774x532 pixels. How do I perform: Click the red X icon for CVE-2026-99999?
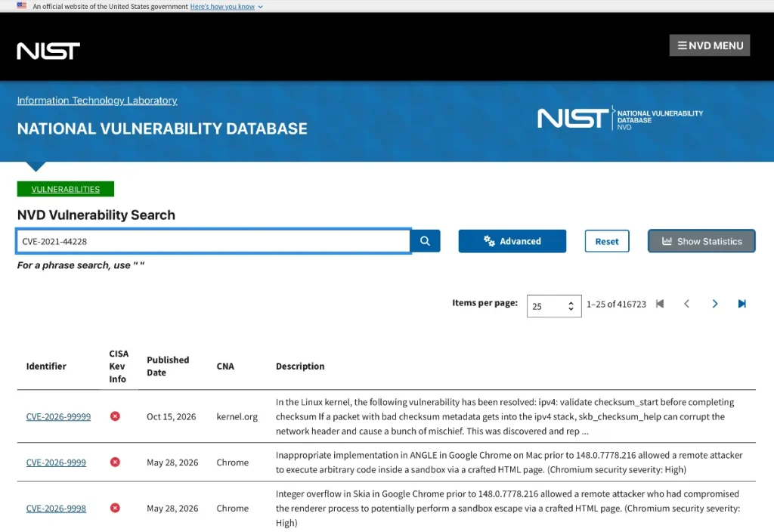(115, 416)
